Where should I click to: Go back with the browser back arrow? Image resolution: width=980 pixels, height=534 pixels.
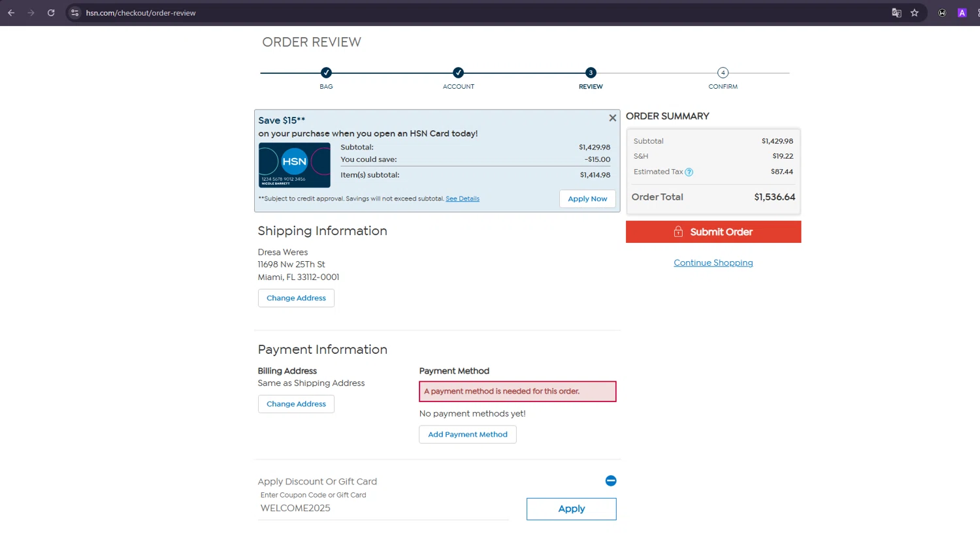(11, 12)
